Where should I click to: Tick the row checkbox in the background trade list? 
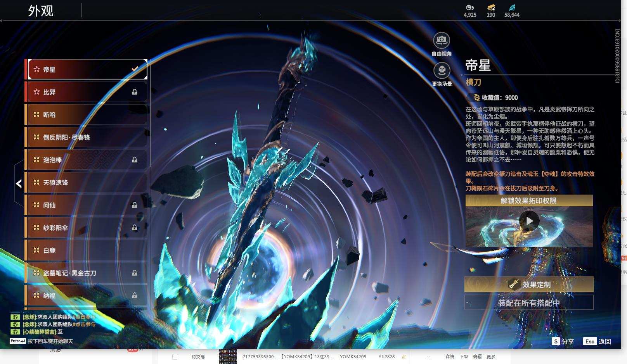(175, 357)
